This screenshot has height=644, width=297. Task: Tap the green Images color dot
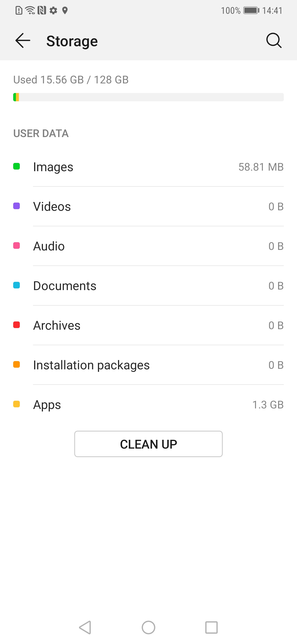16,166
